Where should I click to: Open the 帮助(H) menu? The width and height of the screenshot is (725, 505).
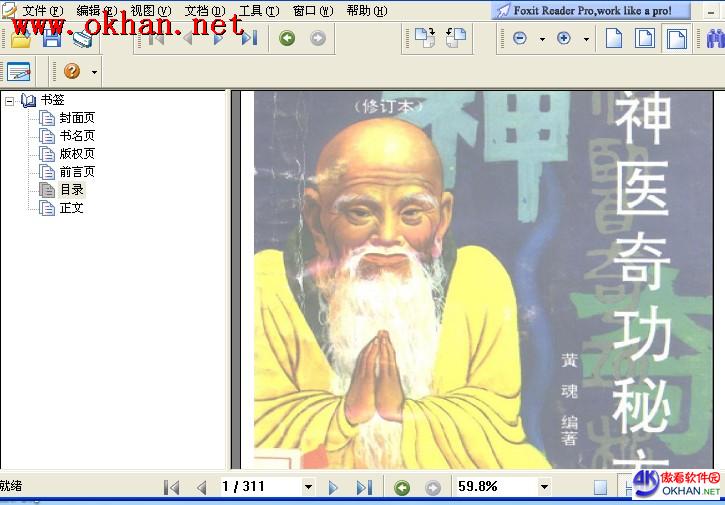[x=367, y=10]
